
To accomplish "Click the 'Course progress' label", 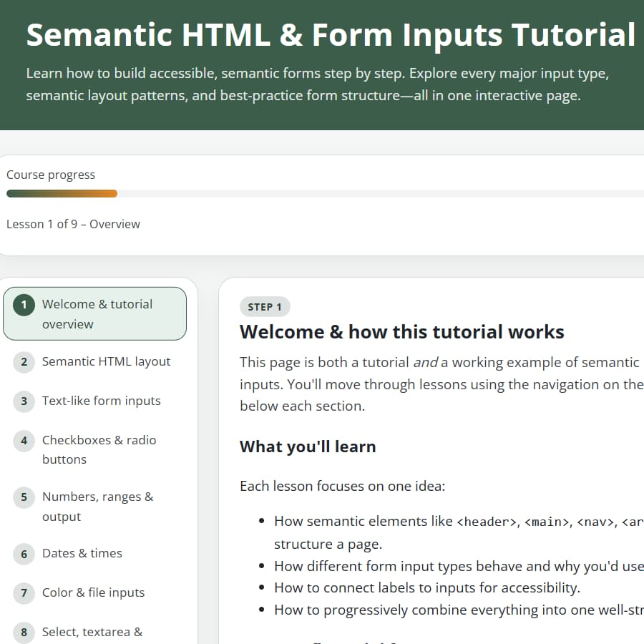I will pos(51,175).
